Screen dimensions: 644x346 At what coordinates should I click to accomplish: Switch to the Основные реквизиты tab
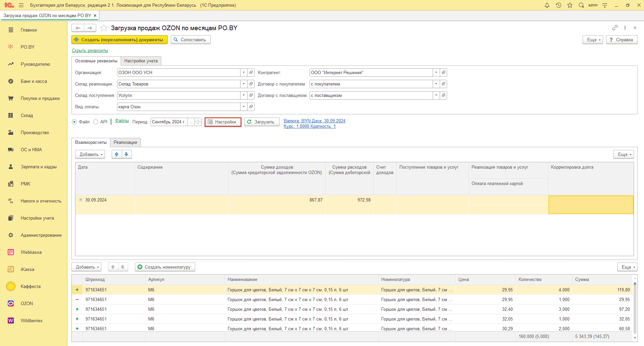[96, 61]
